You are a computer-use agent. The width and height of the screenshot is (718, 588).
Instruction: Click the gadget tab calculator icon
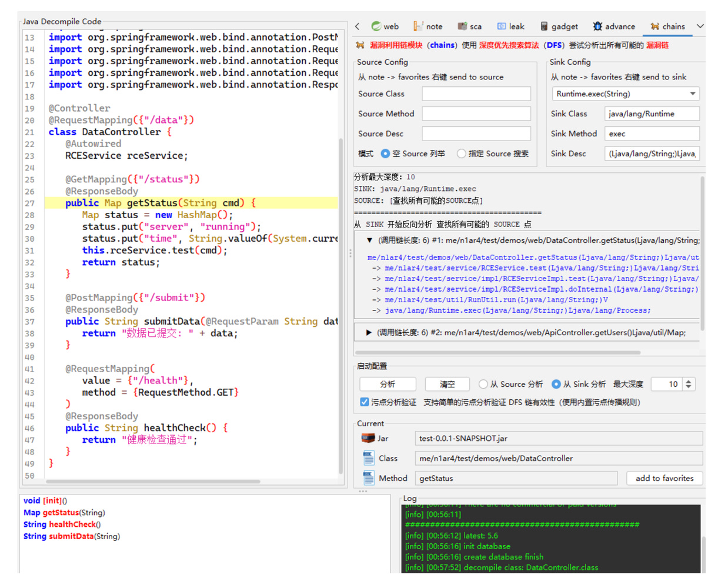click(544, 26)
